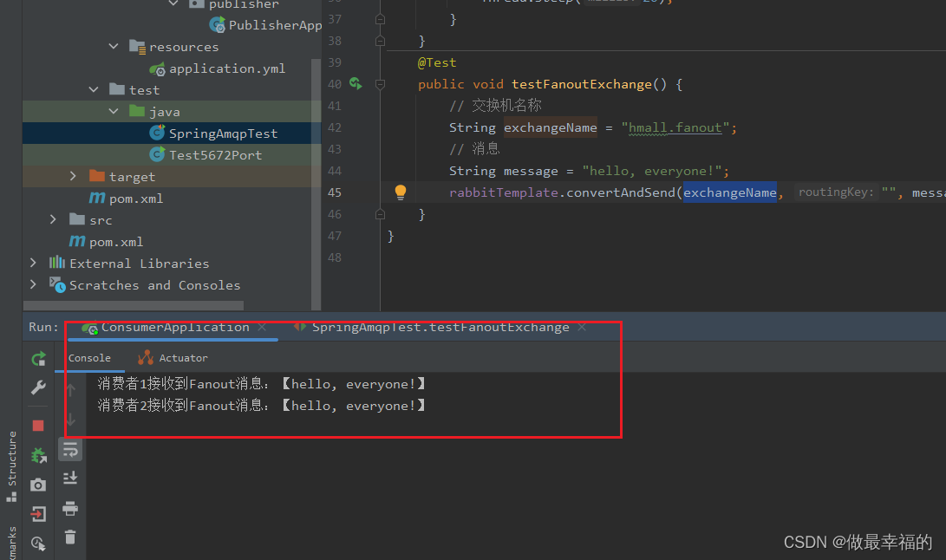
Task: Click consumer 1 Fanout console message
Action: [261, 384]
